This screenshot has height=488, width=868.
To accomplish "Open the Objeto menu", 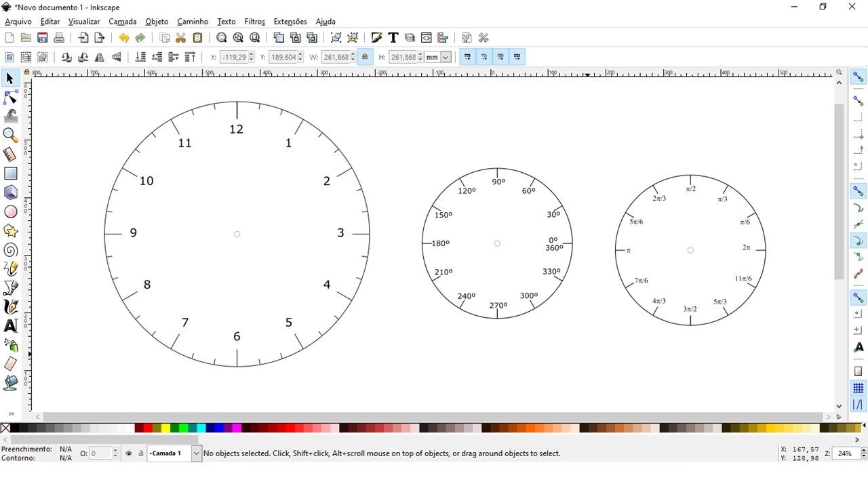I will pos(157,22).
